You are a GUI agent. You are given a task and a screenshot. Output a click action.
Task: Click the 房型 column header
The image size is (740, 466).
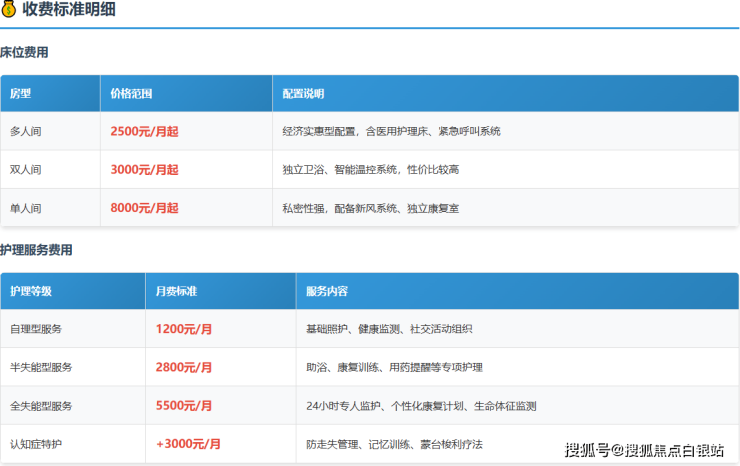pyautogui.click(x=21, y=93)
